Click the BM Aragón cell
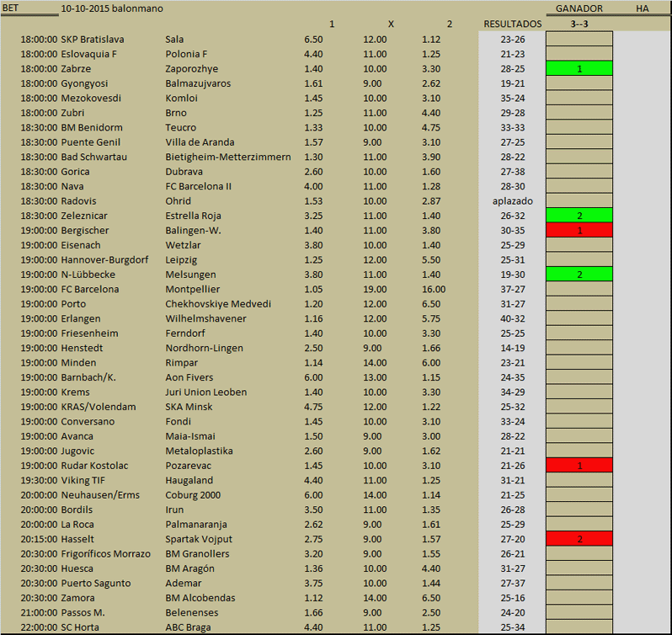 pyautogui.click(x=189, y=568)
